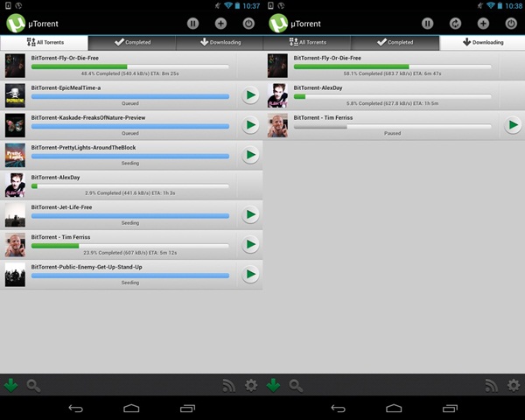Open All Torrents tab in right screen
The height and width of the screenshot is (420, 525).
point(307,43)
